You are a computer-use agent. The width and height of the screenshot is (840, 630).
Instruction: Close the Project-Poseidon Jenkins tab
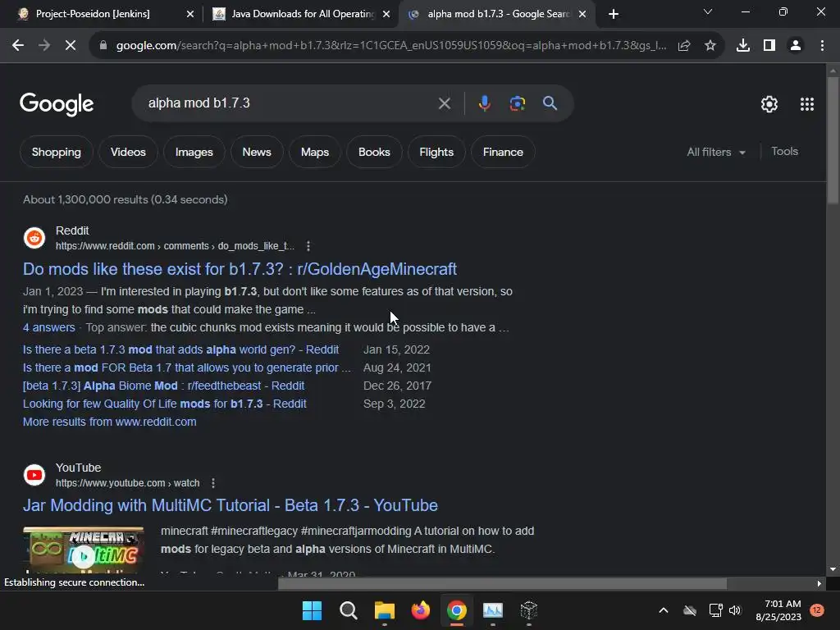click(190, 14)
